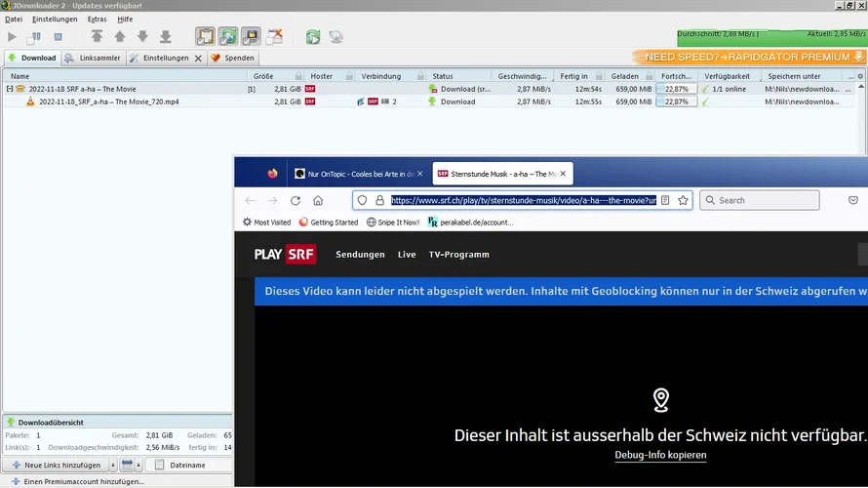
Task: Open Pocket icon in Firefox toolbar
Action: pyautogui.click(x=853, y=200)
